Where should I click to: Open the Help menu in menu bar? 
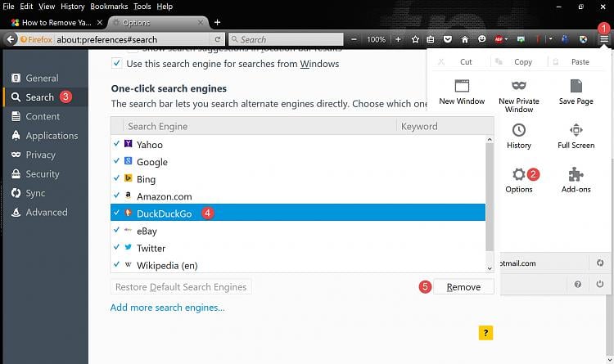(165, 7)
